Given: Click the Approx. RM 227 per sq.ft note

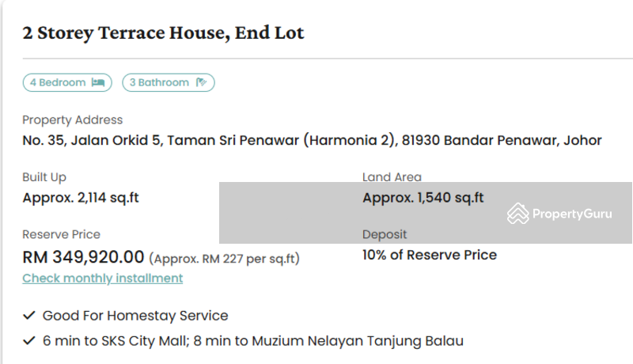Looking at the screenshot, I should click(225, 259).
